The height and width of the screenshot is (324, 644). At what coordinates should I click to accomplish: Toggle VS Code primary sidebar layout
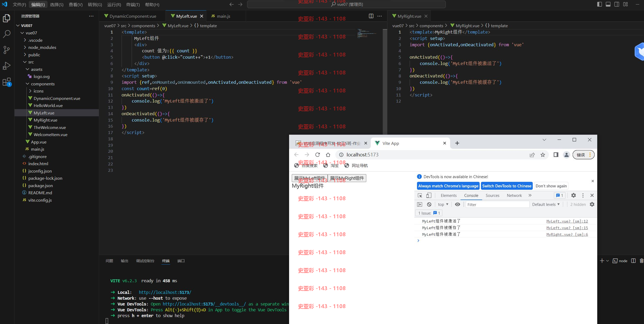600,4
